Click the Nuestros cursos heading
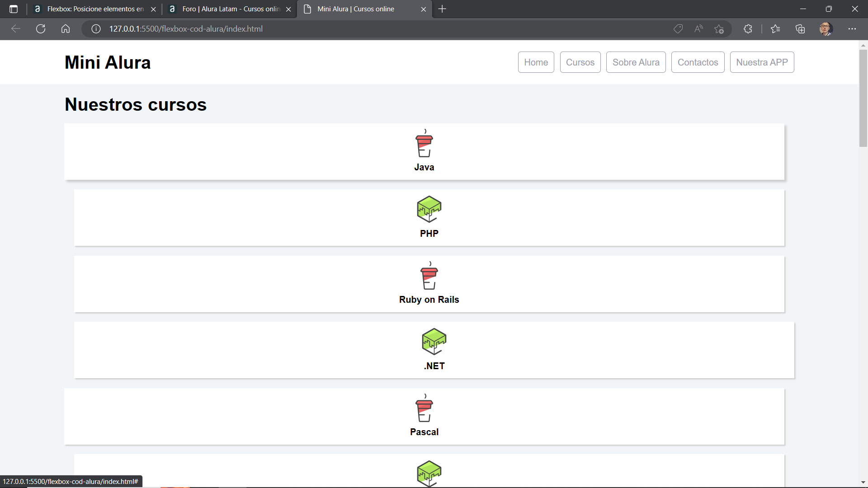 [136, 104]
